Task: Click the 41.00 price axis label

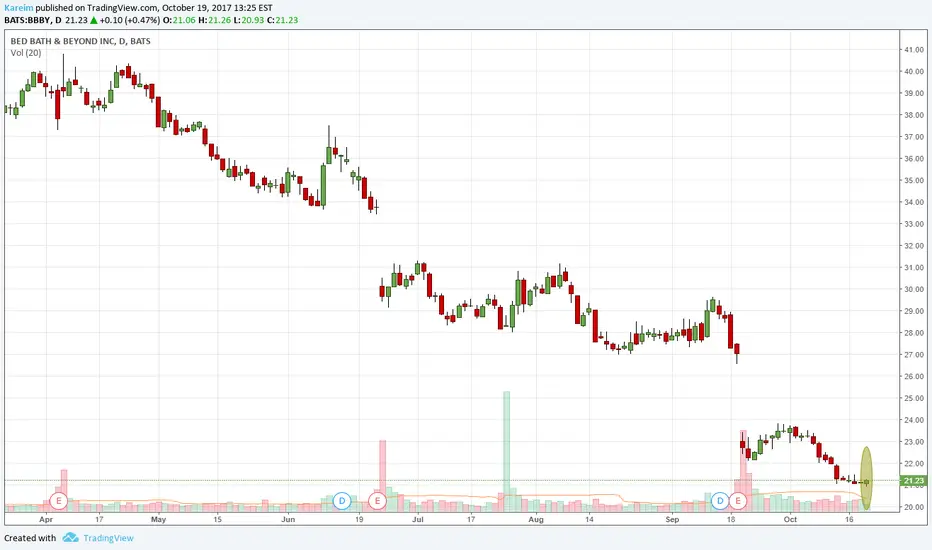Action: [x=914, y=50]
